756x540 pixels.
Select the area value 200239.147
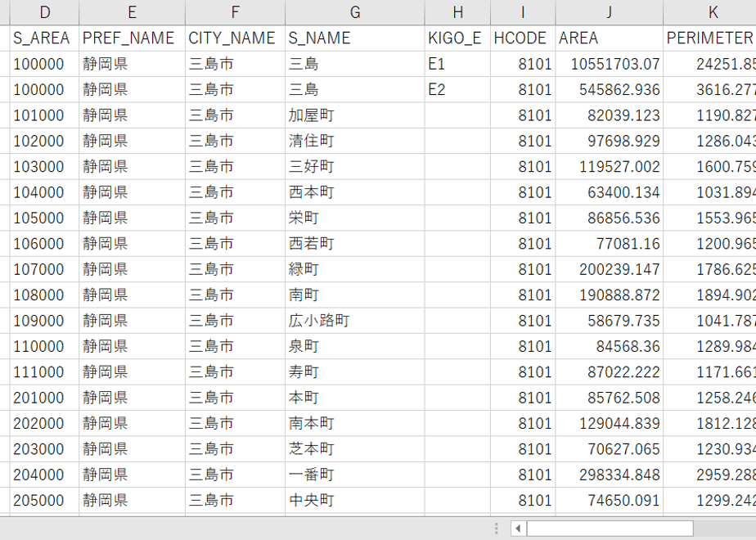click(609, 269)
